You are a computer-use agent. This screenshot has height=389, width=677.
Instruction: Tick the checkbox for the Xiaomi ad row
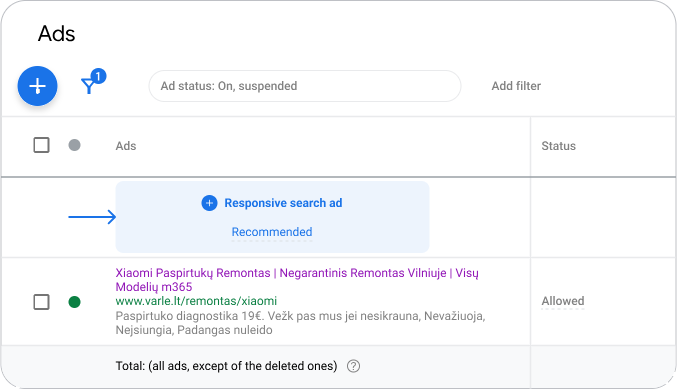pyautogui.click(x=41, y=302)
